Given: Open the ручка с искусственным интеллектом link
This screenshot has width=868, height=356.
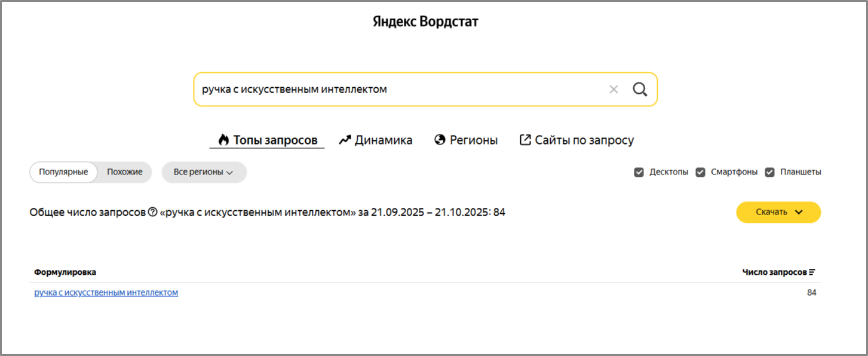Looking at the screenshot, I should pyautogui.click(x=106, y=293).
